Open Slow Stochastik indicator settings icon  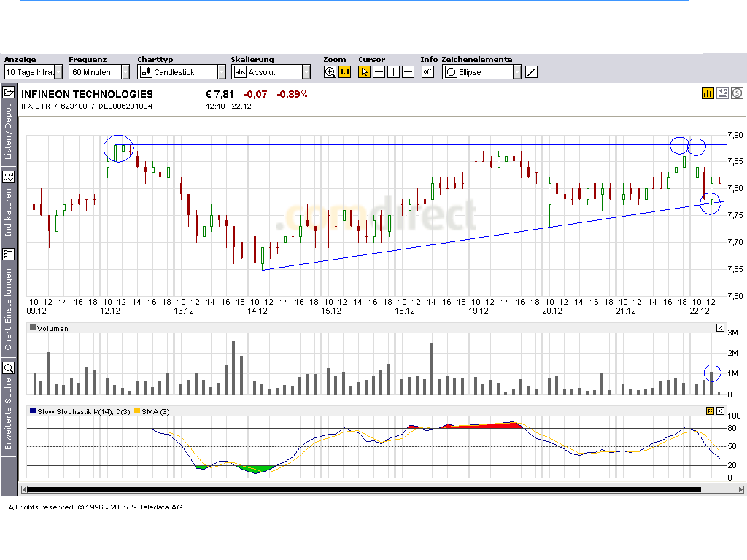(x=710, y=411)
